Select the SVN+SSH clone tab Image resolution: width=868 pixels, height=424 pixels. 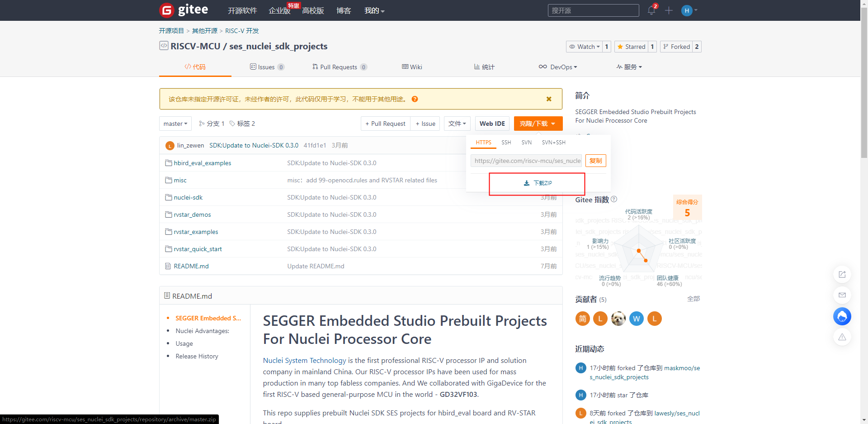[553, 143]
